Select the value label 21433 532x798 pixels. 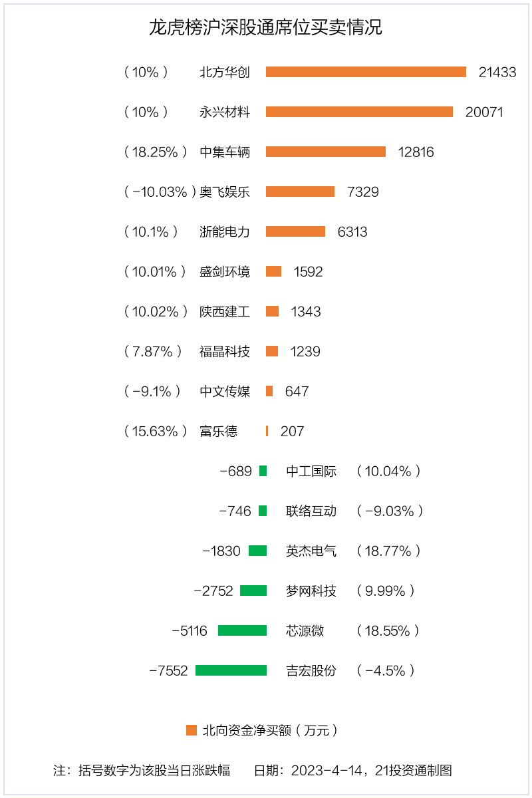point(497,72)
